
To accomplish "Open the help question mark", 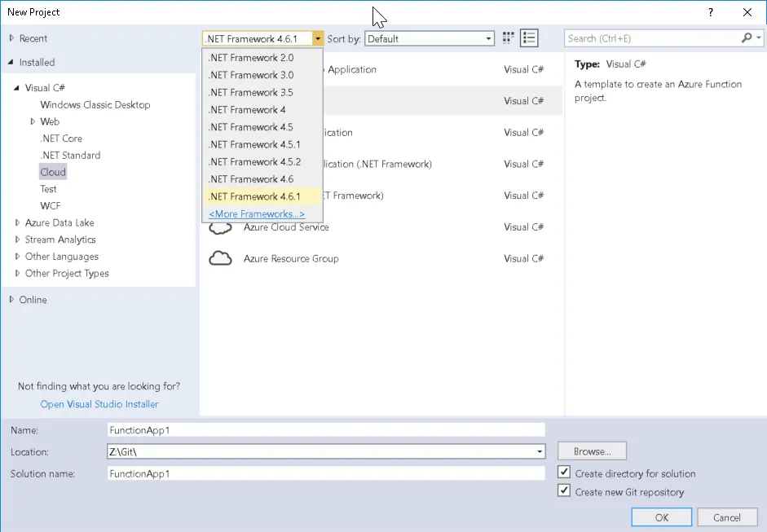I will click(710, 12).
